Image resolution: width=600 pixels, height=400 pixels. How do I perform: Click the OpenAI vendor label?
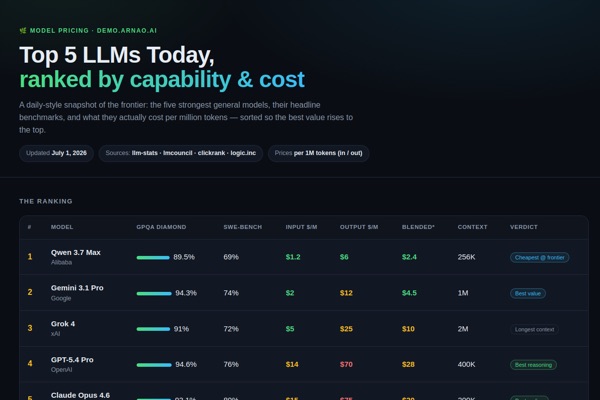61,370
